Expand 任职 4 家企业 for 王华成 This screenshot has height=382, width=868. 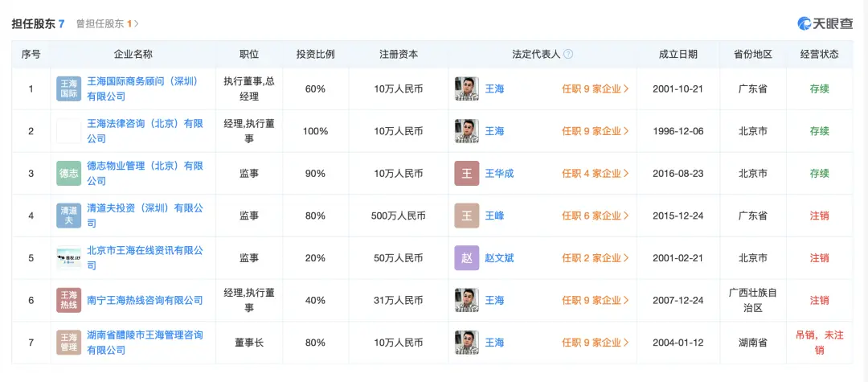tap(595, 173)
